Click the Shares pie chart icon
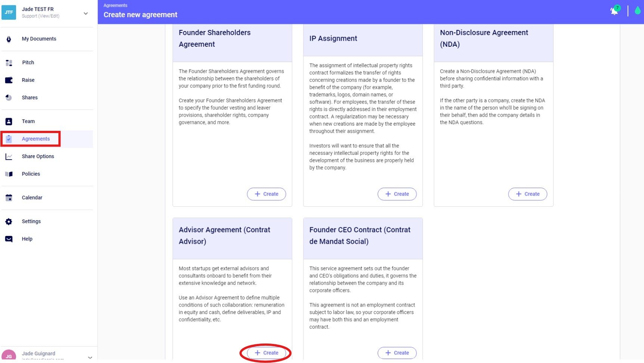 pos(9,98)
